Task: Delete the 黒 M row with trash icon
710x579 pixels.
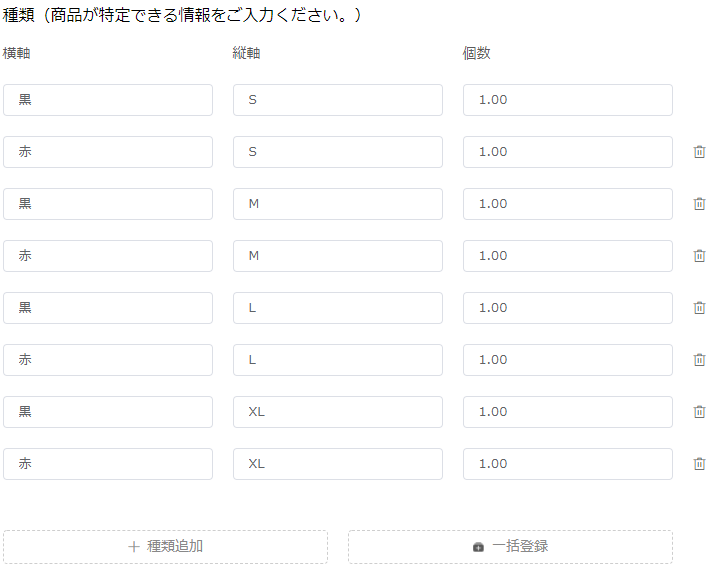Action: (699, 204)
